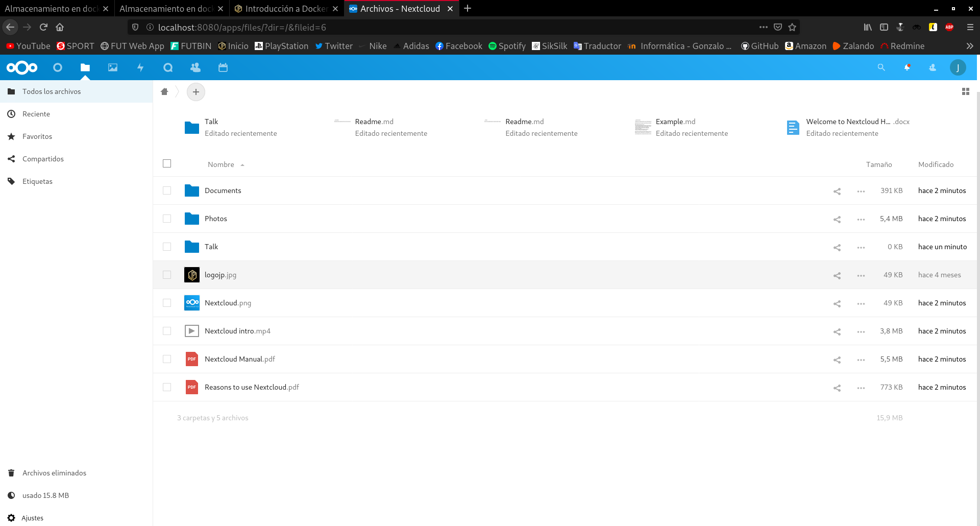This screenshot has width=980, height=526.
Task: Open the notifications bell
Action: click(907, 67)
